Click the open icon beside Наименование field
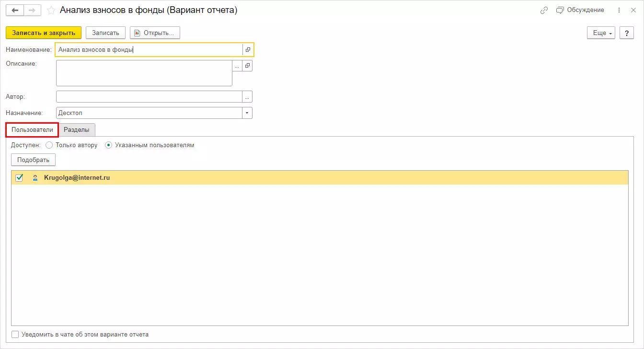Image resolution: width=644 pixels, height=349 pixels. (248, 49)
